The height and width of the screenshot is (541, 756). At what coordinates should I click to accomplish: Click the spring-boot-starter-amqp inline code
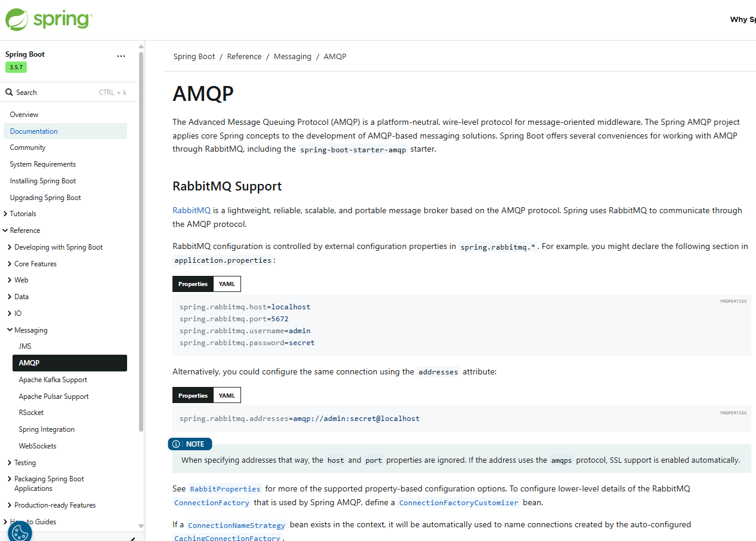353,150
